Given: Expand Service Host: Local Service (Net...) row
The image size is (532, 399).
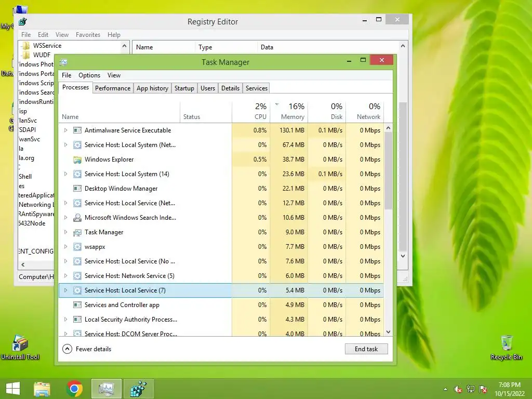Looking at the screenshot, I should 66,203.
